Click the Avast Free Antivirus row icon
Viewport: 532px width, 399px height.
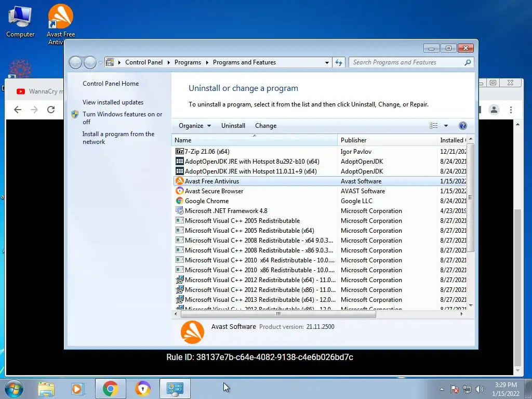[179, 181]
